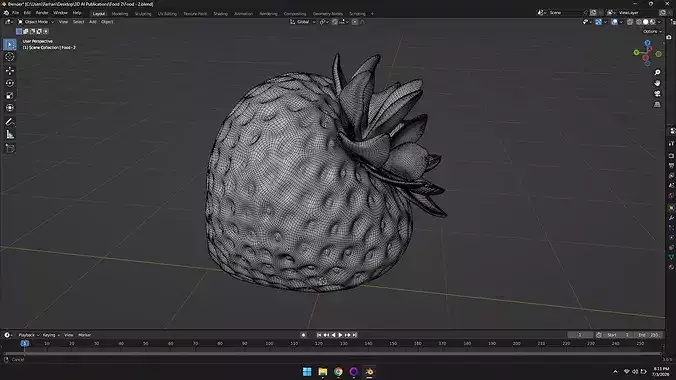Viewport: 676px width, 380px height.
Task: Toggle camera view with camera icon
Action: (x=657, y=94)
